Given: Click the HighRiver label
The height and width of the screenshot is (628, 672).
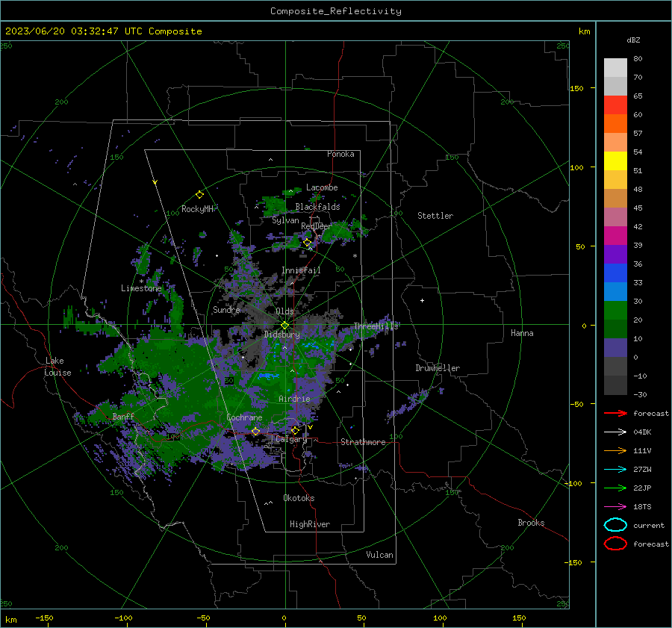Looking at the screenshot, I should point(310,525).
